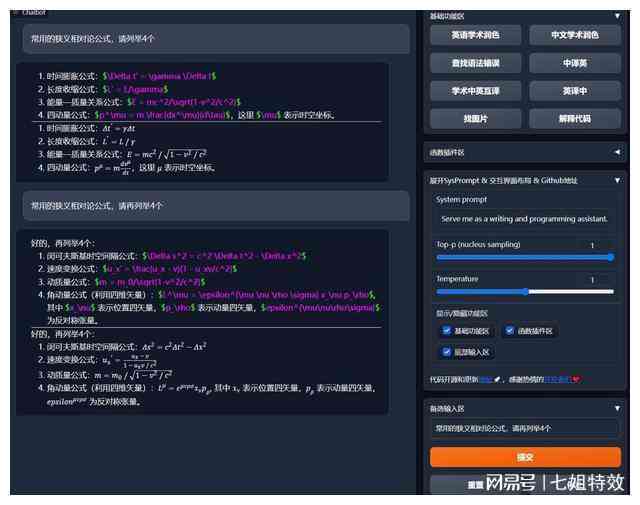Click the 解释代码 button
The height and width of the screenshot is (505, 640).
[x=575, y=119]
